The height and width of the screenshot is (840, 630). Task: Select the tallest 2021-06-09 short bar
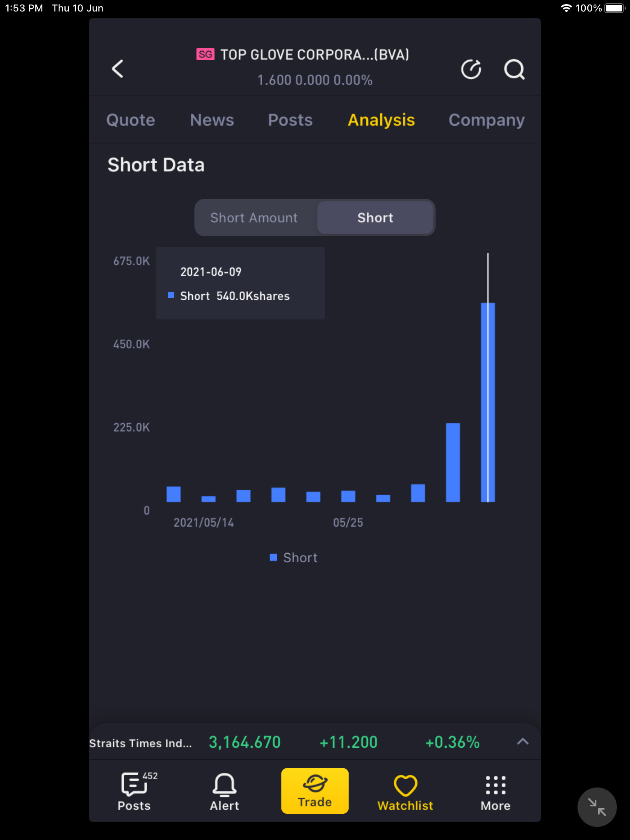(488, 402)
